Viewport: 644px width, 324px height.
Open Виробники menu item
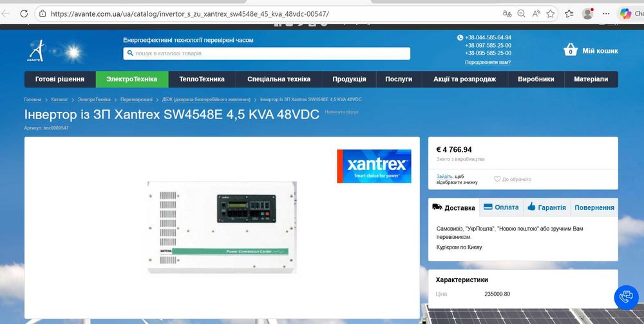(536, 79)
